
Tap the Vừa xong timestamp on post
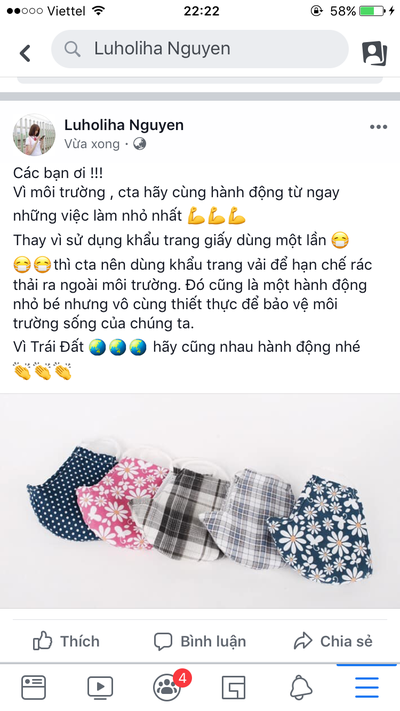coord(92,144)
